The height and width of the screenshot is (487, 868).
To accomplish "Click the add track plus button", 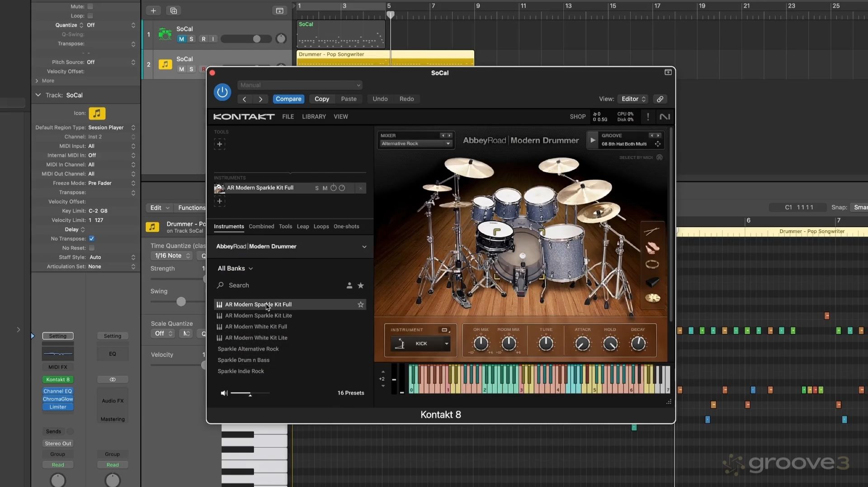I will pos(153,10).
